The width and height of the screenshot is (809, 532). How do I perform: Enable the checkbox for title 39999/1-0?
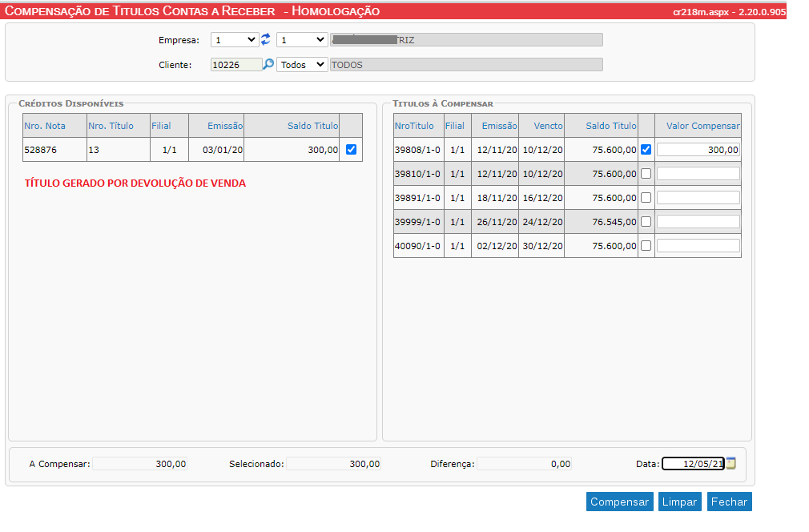(x=646, y=222)
